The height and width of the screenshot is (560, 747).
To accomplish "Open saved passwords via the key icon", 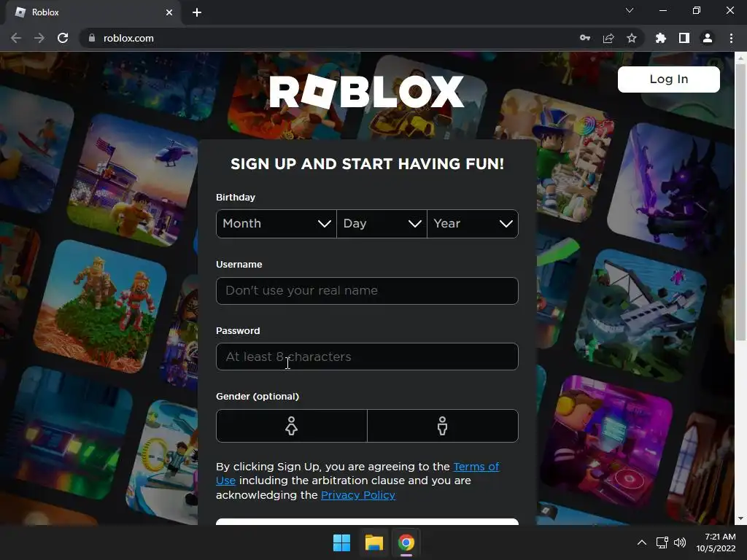I will [x=585, y=38].
